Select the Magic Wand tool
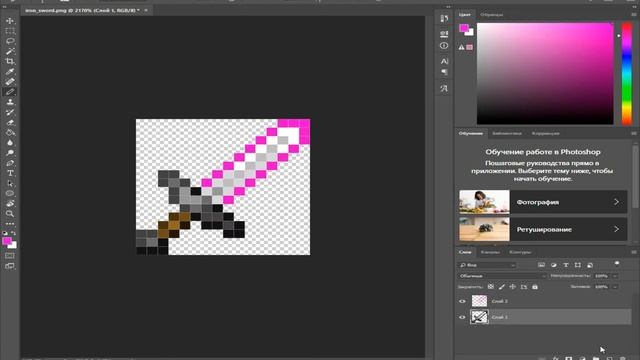The image size is (640, 360). (x=10, y=51)
